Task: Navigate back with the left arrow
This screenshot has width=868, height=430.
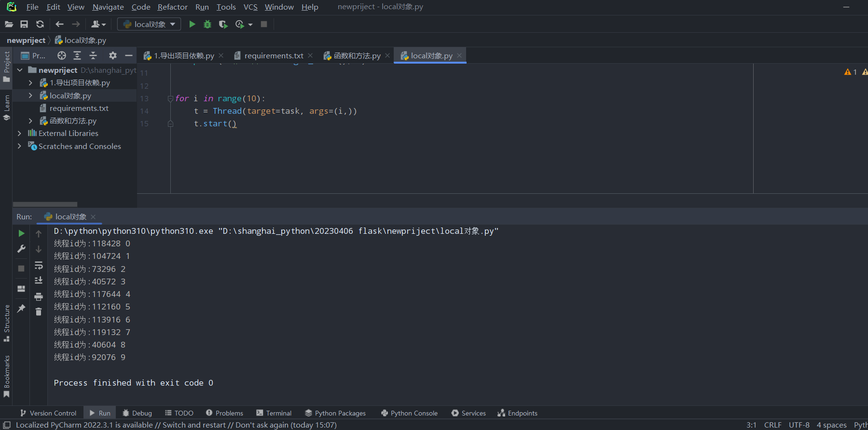Action: (59, 24)
